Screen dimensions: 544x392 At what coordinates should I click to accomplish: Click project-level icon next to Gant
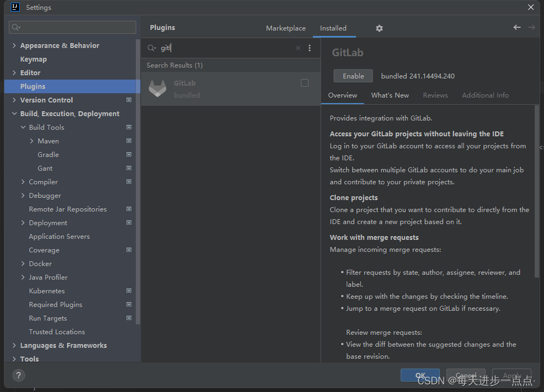coord(129,168)
